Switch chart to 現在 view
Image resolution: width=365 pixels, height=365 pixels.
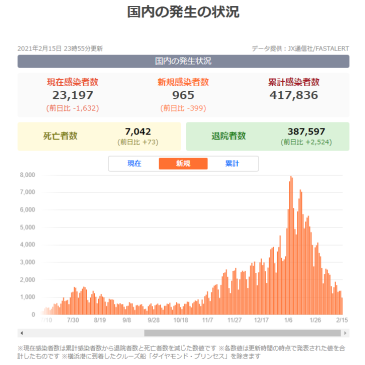[134, 163]
